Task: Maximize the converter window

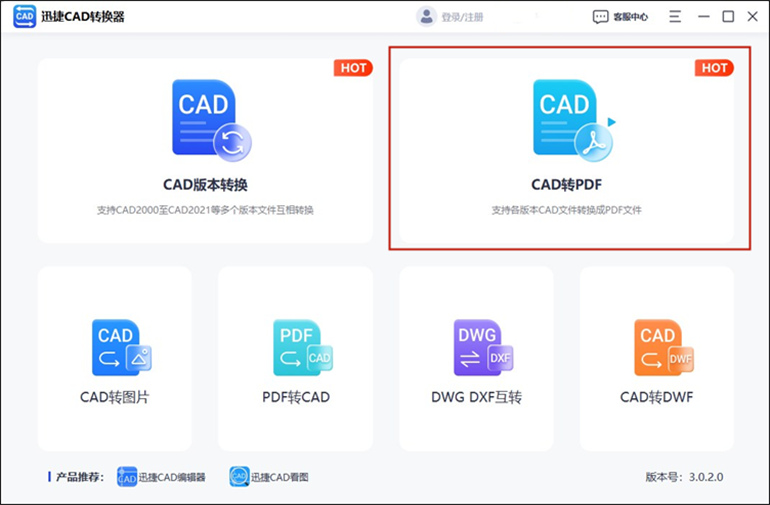Action: 728,17
